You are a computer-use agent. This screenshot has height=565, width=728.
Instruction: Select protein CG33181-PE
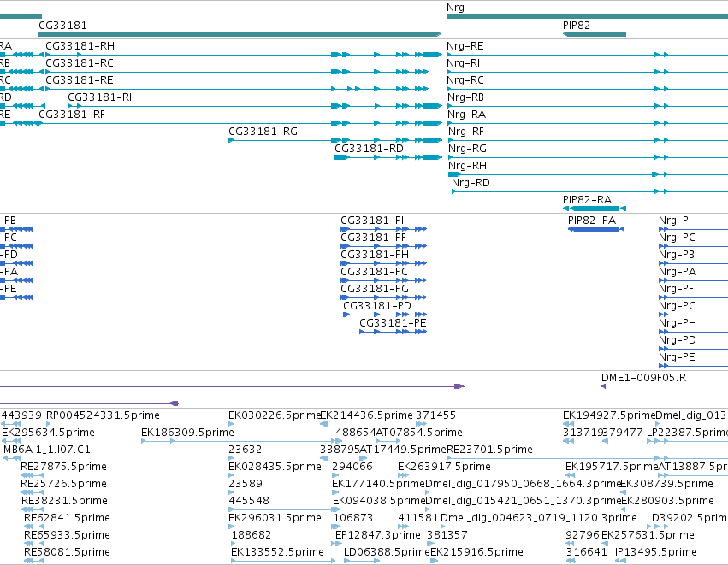click(393, 323)
